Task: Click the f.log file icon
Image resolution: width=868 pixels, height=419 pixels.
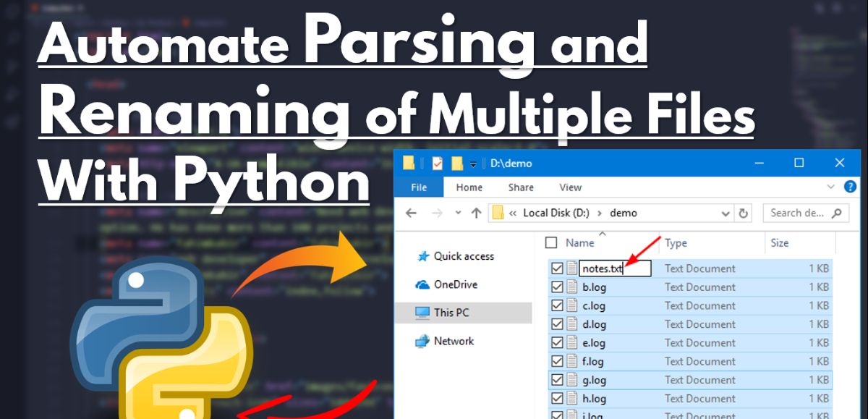Action: 572,361
